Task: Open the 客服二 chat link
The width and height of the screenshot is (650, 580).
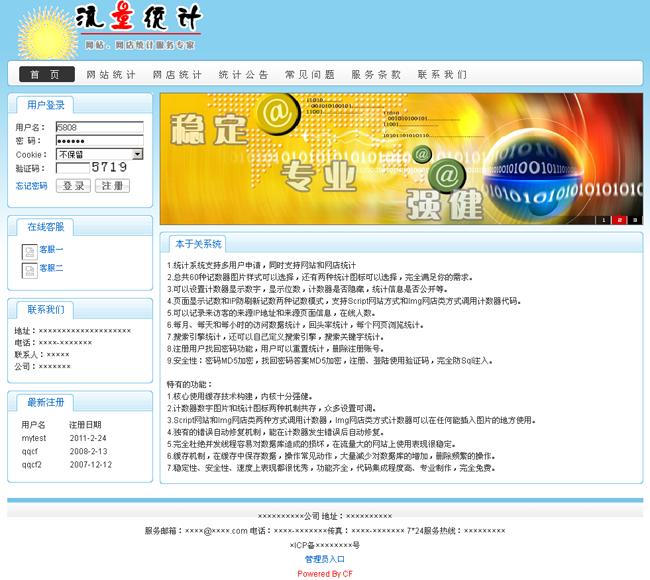Action: [51, 268]
